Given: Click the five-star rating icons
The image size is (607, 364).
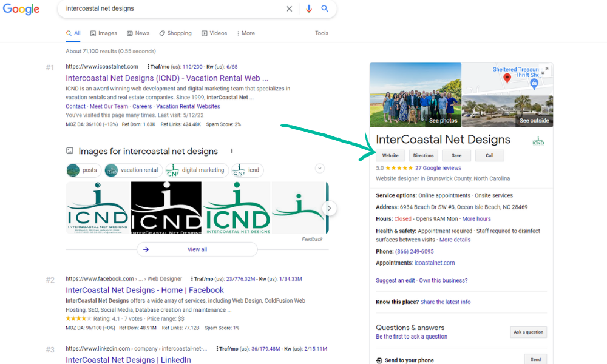Looking at the screenshot, I should point(399,168).
